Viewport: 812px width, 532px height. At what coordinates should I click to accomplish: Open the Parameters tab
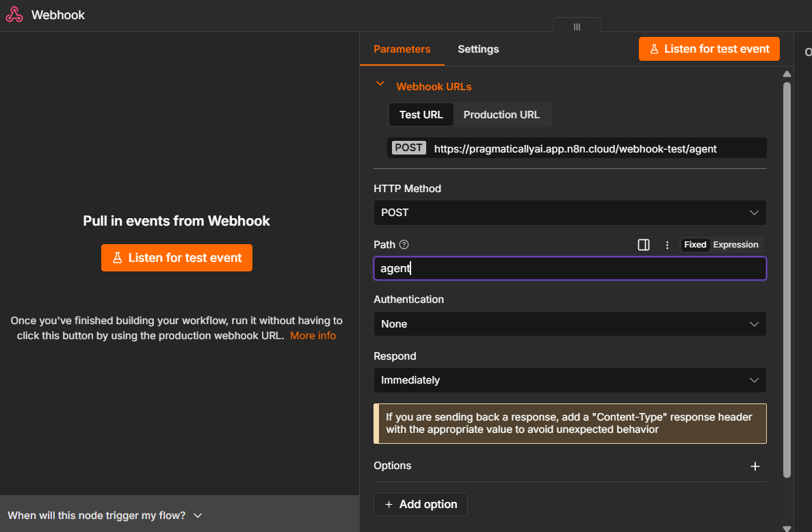(402, 49)
